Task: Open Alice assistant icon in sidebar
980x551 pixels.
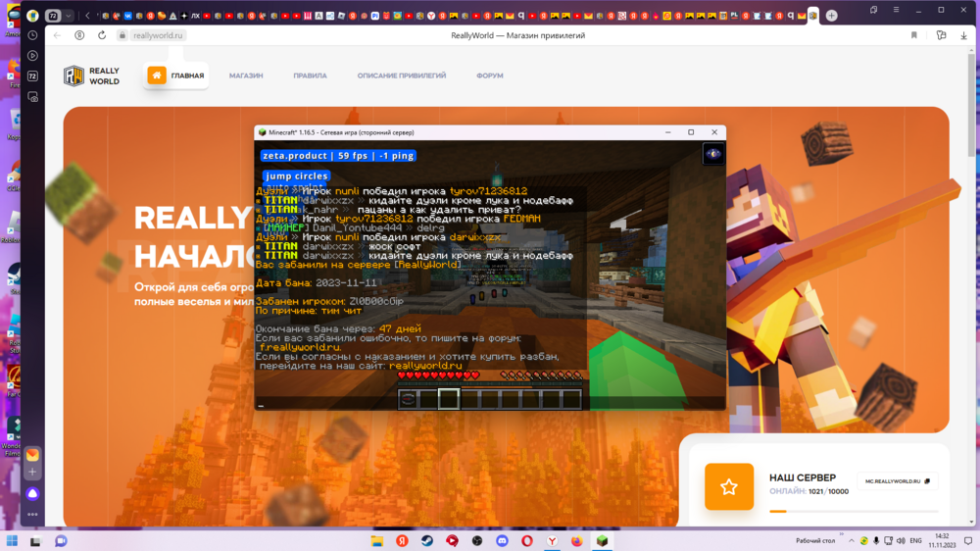Action: click(x=32, y=493)
